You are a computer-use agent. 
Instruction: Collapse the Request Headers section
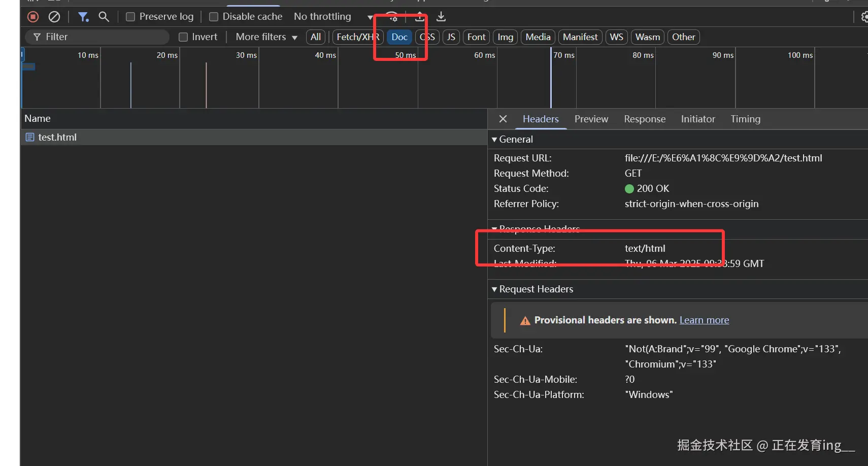click(532, 289)
